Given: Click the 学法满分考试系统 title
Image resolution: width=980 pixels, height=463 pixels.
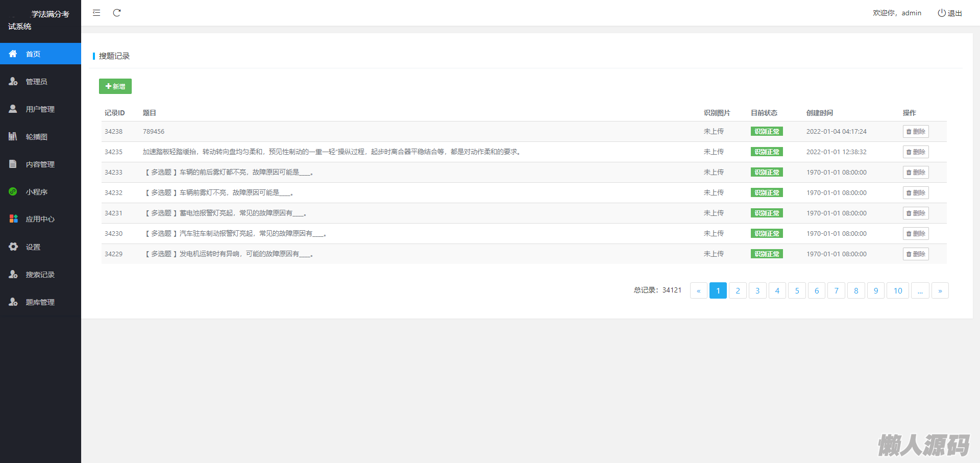Looking at the screenshot, I should pyautogui.click(x=39, y=20).
